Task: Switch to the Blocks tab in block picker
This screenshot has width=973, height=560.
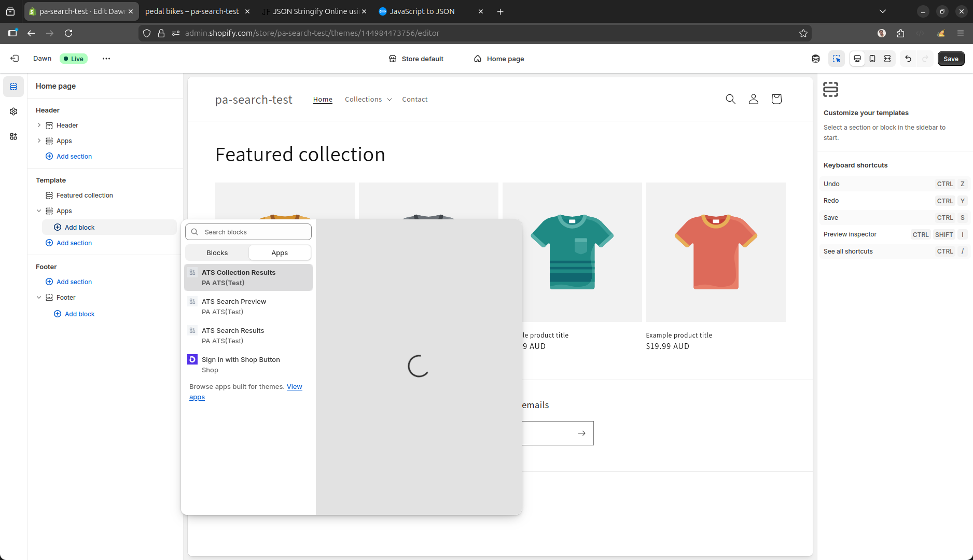Action: point(217,253)
